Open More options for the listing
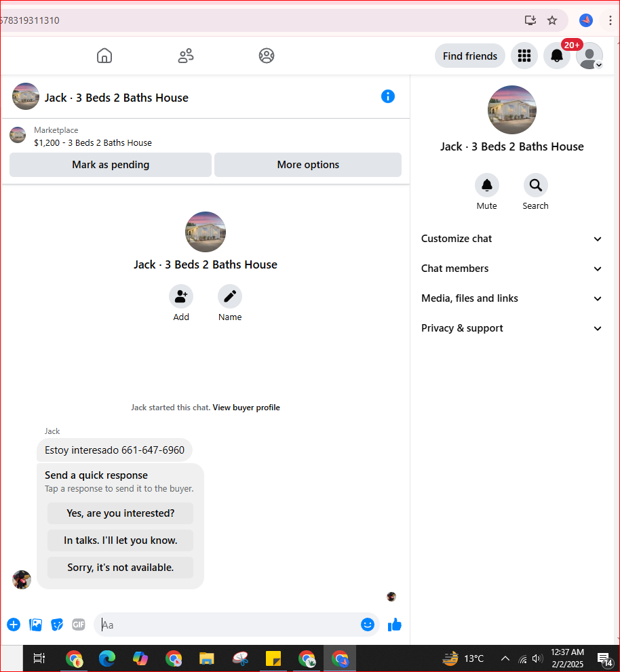The width and height of the screenshot is (620, 672). (308, 165)
